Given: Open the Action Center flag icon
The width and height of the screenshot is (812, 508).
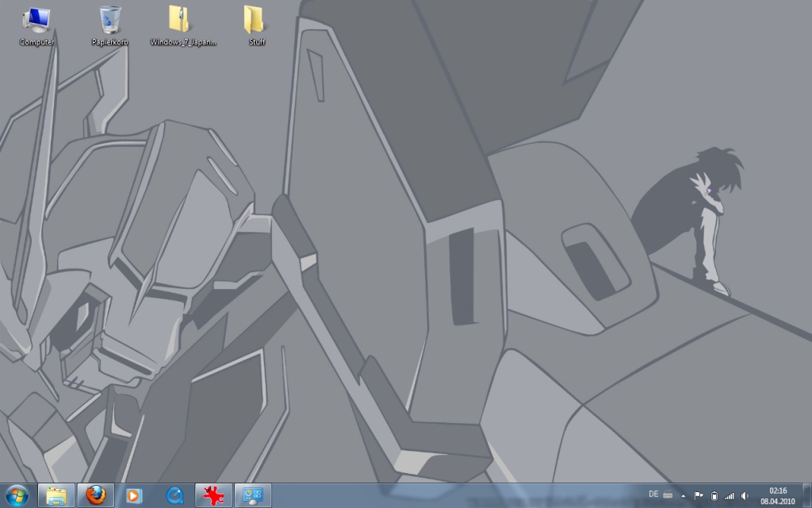Looking at the screenshot, I should [x=698, y=496].
